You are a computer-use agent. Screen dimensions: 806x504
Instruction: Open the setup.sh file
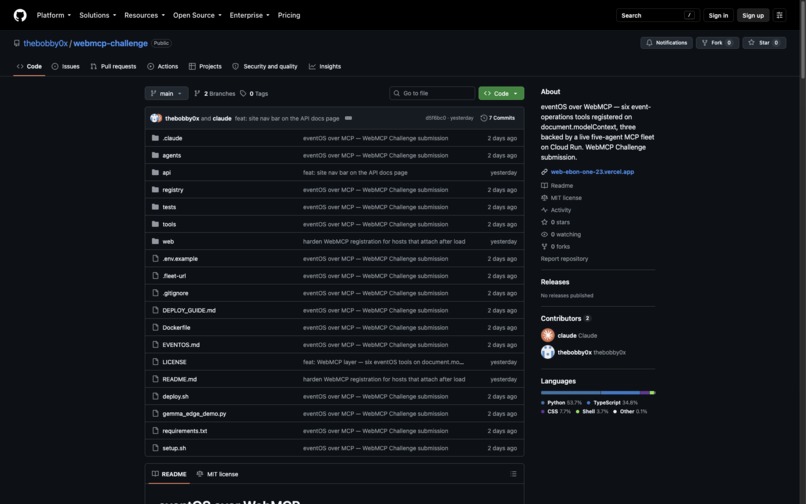click(174, 448)
